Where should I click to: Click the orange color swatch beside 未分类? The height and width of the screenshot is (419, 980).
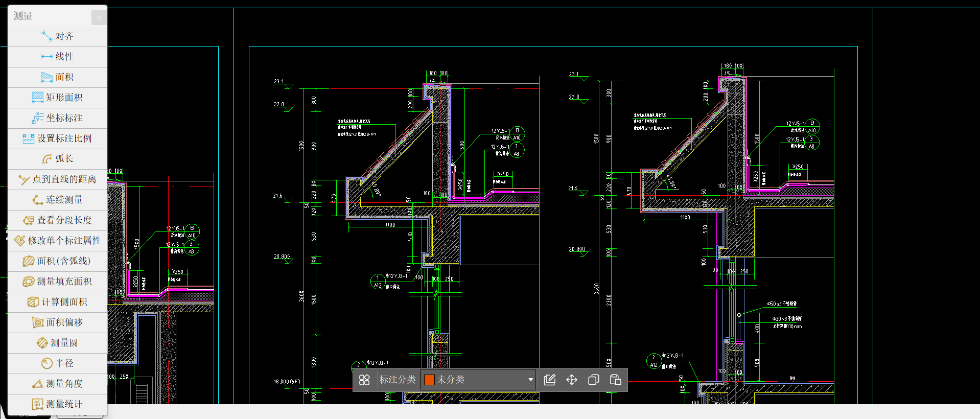point(429,380)
